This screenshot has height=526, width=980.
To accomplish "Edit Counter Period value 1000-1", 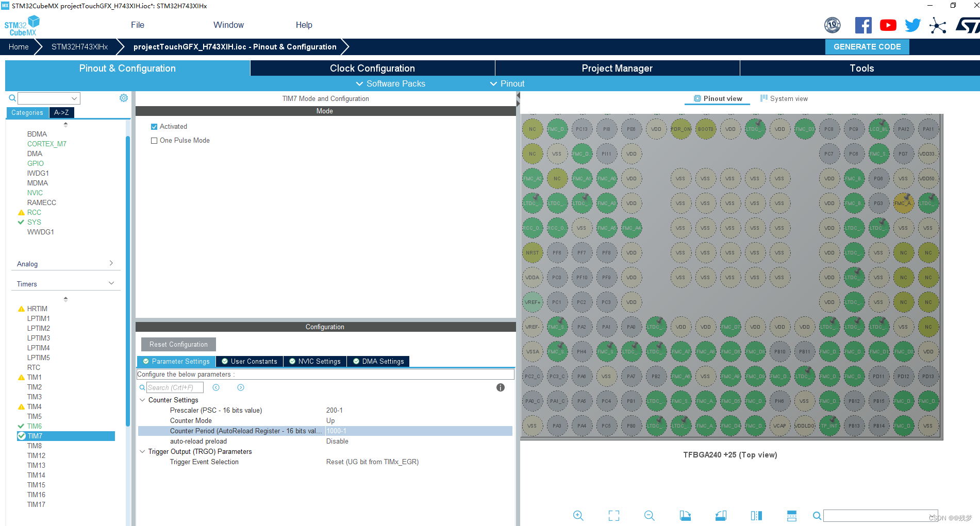I will [x=419, y=431].
